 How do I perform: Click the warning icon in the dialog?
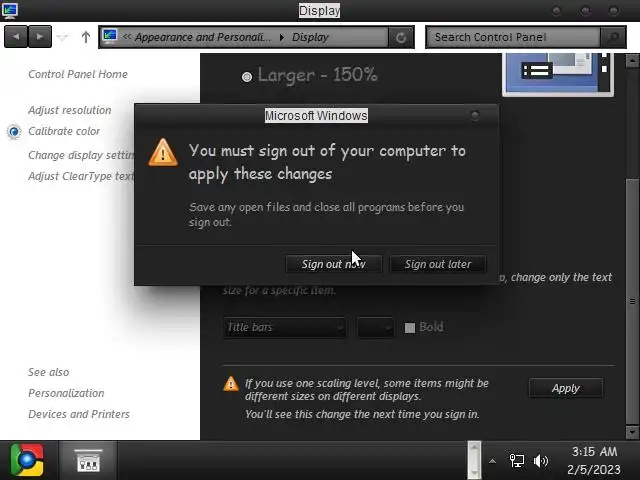[163, 152]
